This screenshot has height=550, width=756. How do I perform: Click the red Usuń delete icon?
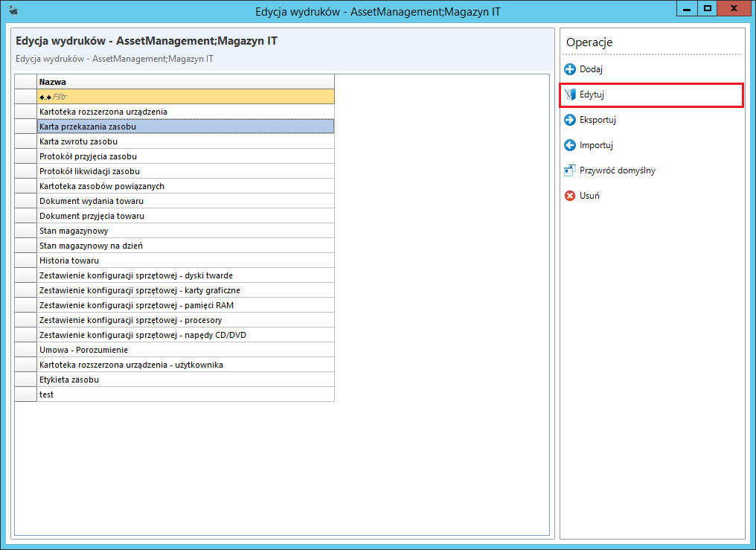pos(571,196)
